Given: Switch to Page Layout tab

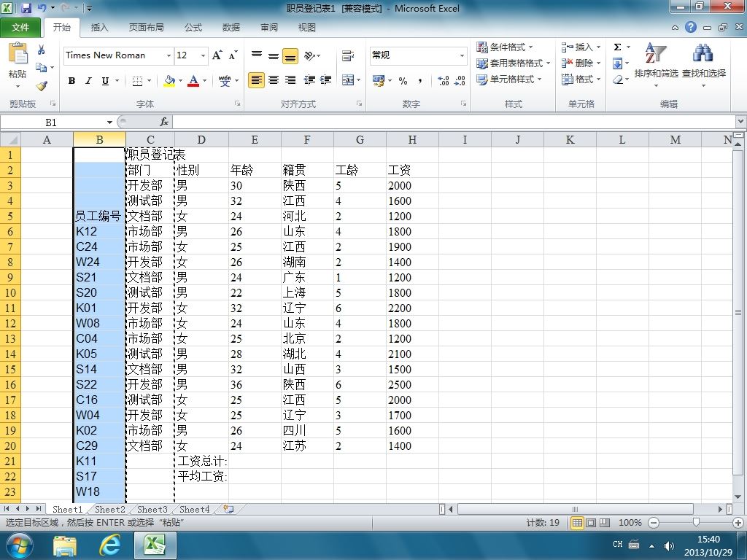Looking at the screenshot, I should pyautogui.click(x=146, y=28).
